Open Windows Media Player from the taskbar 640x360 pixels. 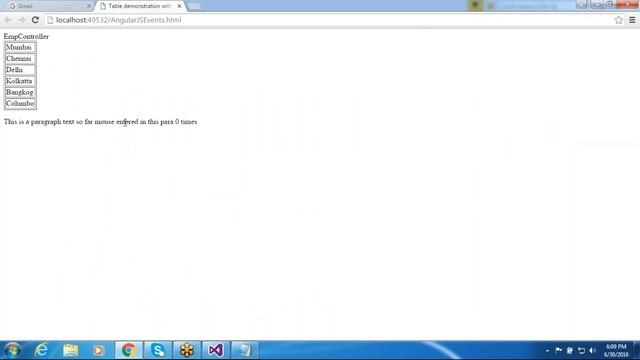coord(98,350)
